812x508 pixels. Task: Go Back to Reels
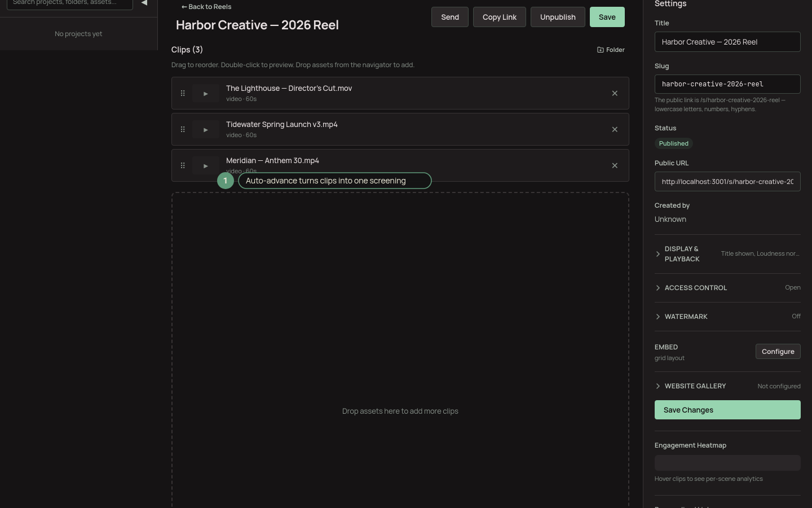tap(206, 7)
